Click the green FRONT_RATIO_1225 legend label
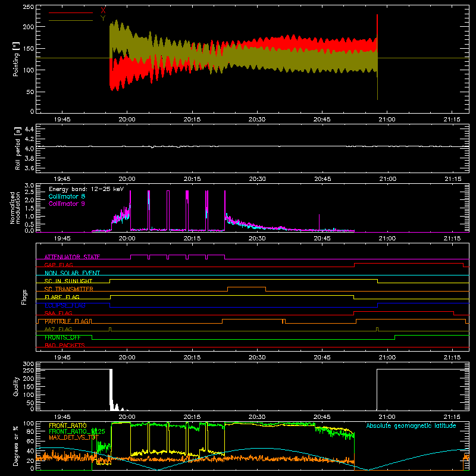Screen dimensions: 476x476 click(77, 431)
